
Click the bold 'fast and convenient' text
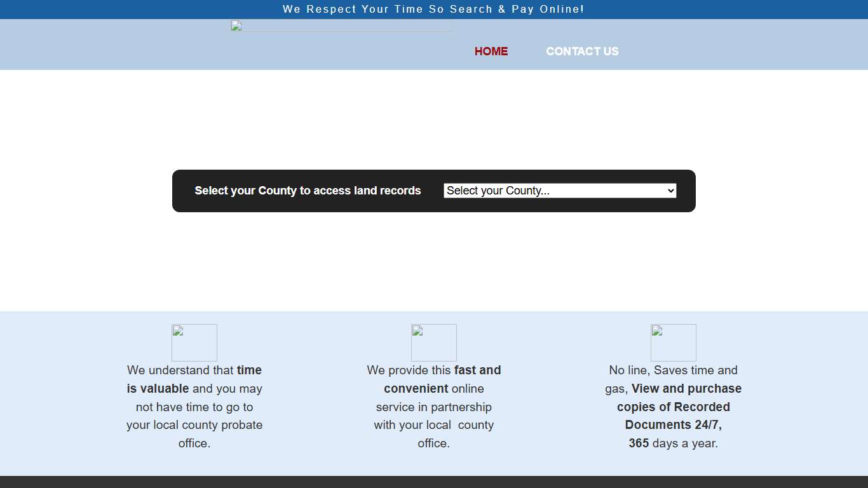pyautogui.click(x=477, y=370)
